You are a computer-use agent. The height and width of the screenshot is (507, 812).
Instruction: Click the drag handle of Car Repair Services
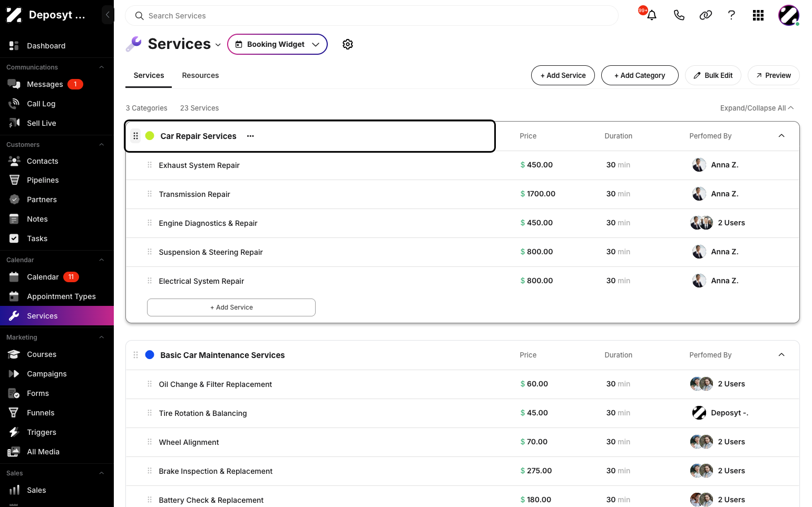coord(135,136)
